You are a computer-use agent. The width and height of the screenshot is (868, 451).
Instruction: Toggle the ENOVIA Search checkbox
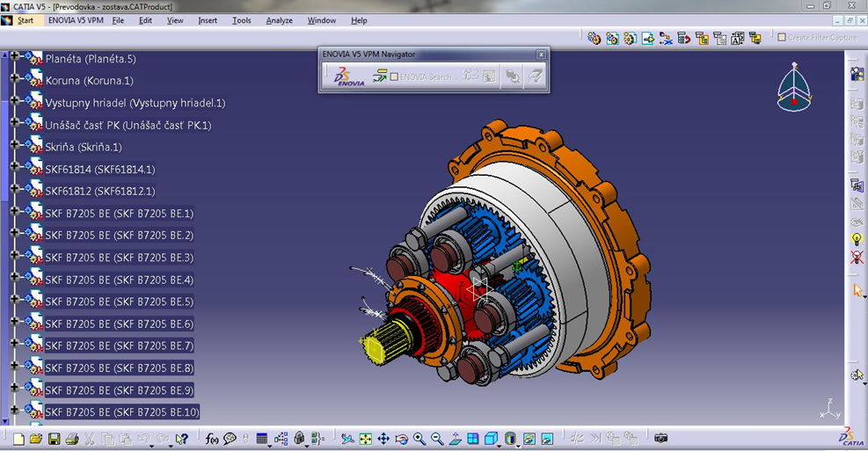(394, 77)
